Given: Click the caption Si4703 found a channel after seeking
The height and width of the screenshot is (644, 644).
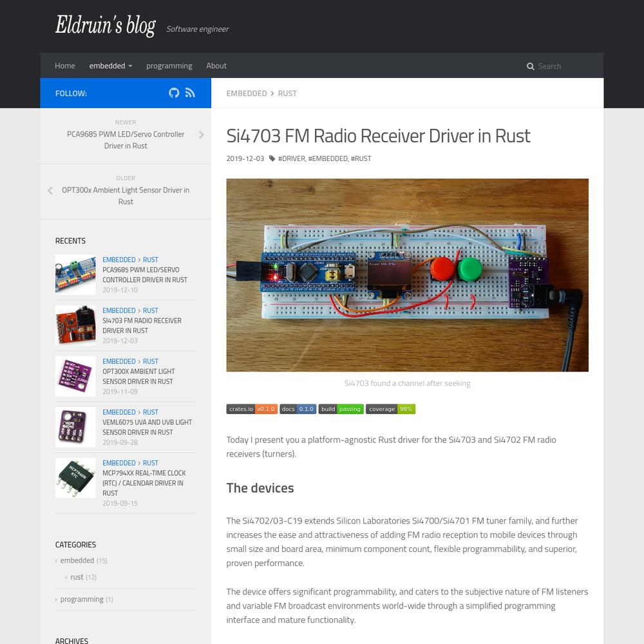Looking at the screenshot, I should (x=408, y=383).
